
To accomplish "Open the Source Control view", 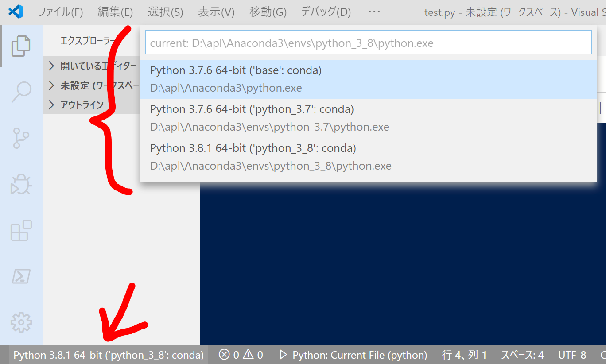I will tap(22, 138).
